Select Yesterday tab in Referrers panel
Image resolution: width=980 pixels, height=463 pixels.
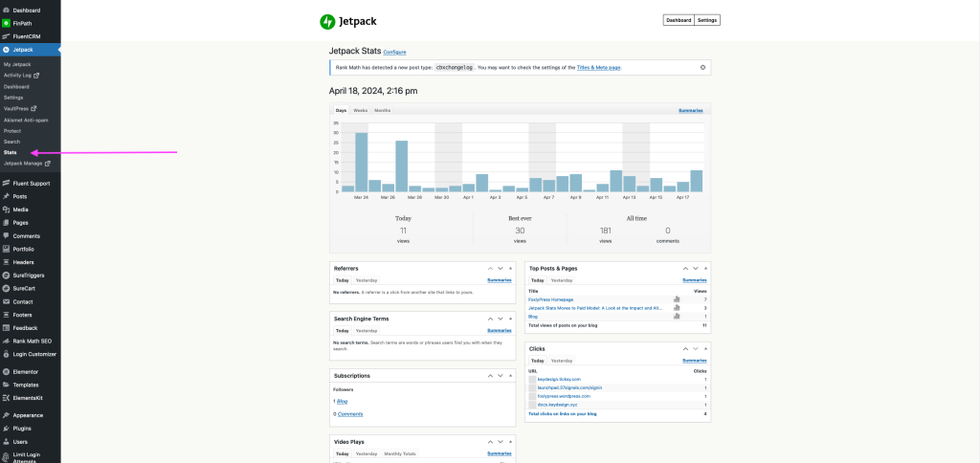(367, 280)
